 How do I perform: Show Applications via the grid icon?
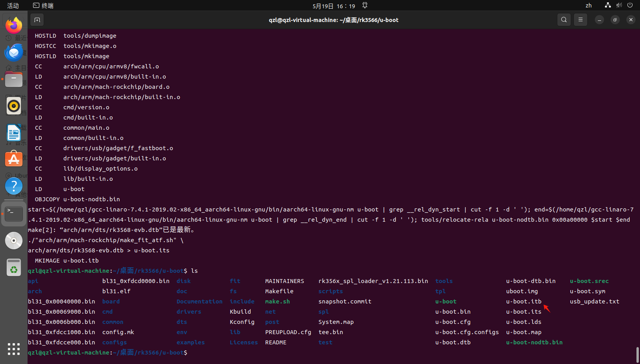(14, 349)
